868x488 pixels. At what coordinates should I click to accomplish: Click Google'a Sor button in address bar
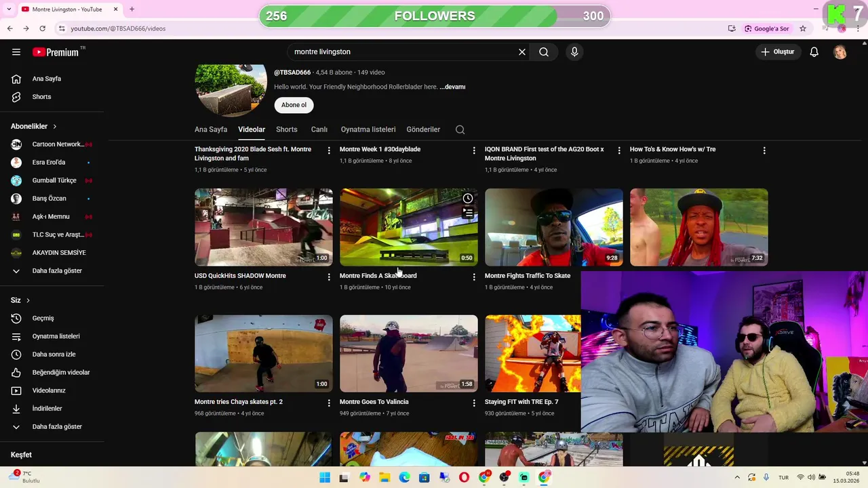(767, 28)
